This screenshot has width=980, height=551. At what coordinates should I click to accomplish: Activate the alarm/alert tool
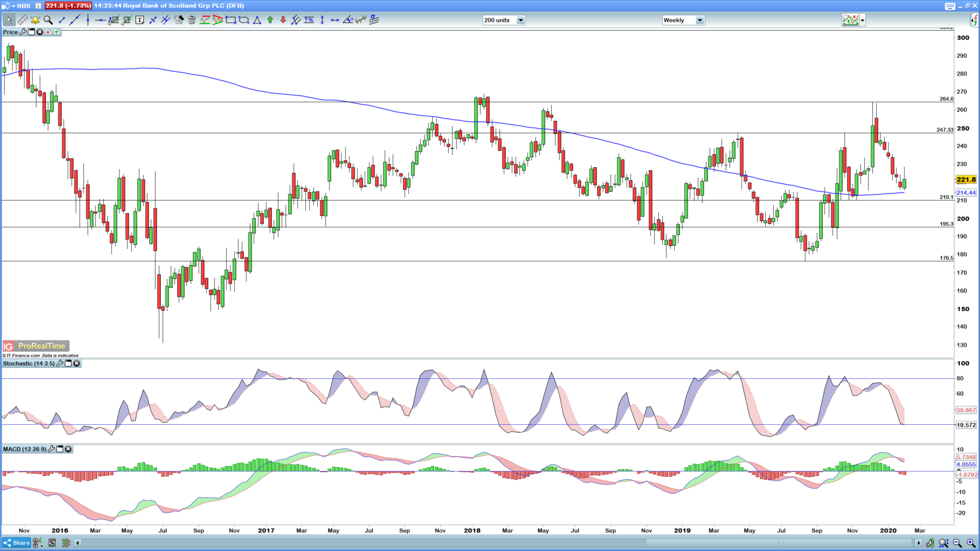[x=35, y=20]
